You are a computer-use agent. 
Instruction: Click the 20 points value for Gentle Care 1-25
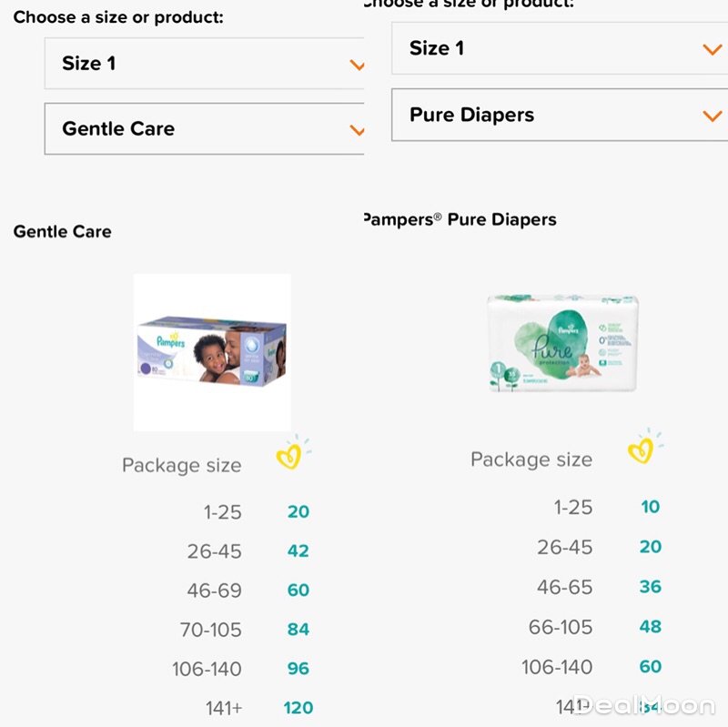click(x=298, y=512)
